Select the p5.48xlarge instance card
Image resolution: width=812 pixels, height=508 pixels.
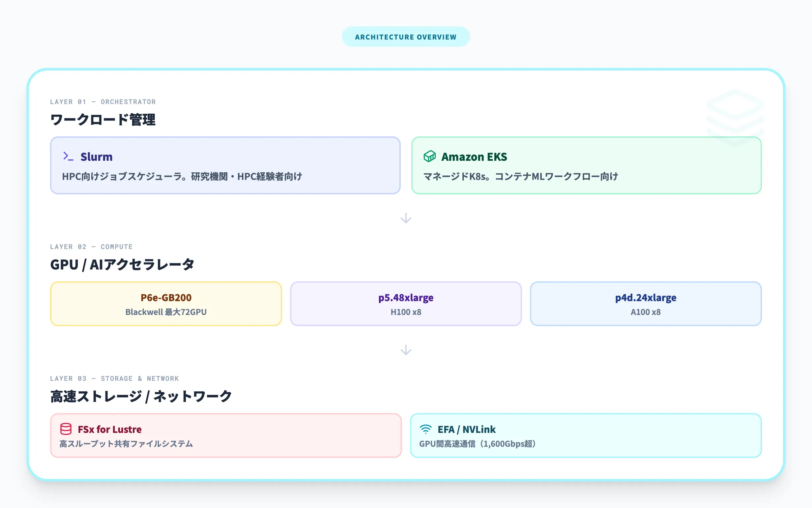pyautogui.click(x=406, y=303)
